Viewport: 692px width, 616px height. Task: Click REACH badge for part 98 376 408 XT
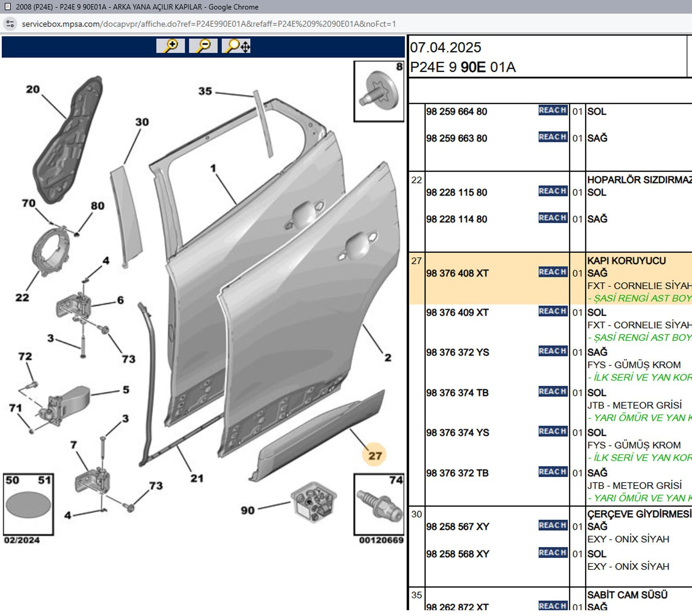[552, 272]
